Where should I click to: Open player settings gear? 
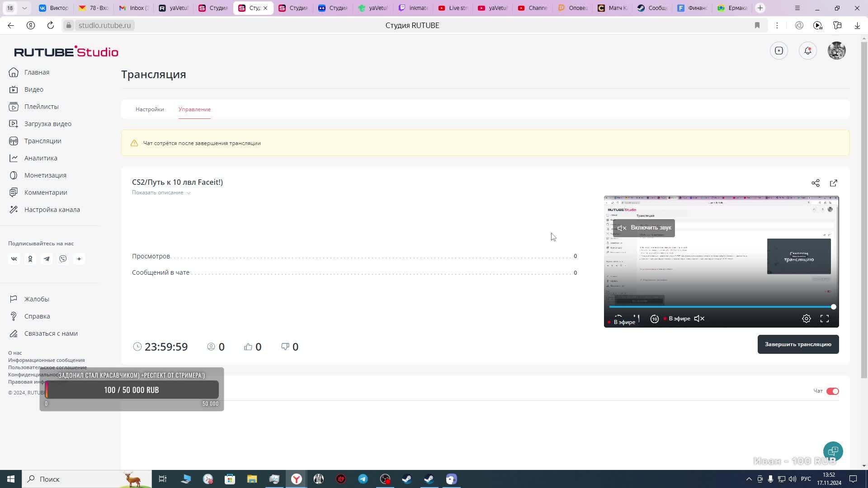click(806, 319)
